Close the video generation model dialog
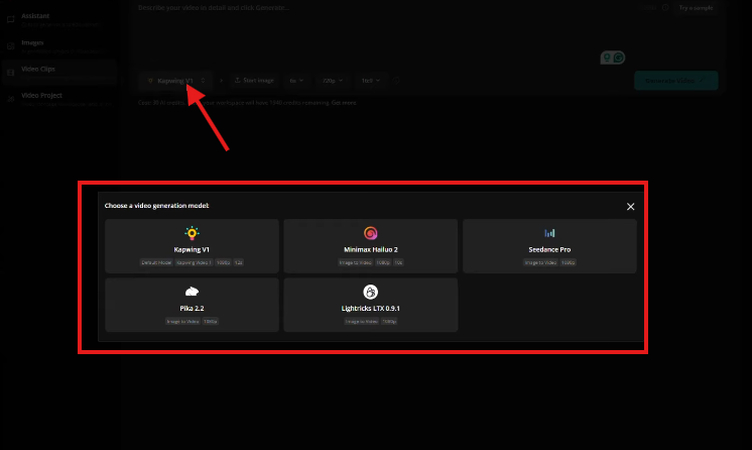Viewport: 752px width, 450px height. point(630,206)
